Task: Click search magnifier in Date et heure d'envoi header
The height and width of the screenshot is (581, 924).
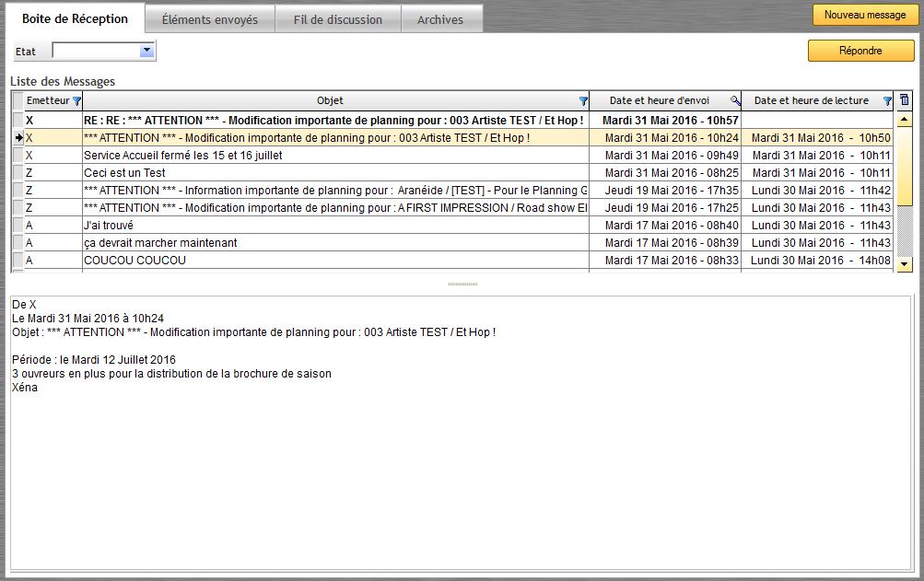Action: tap(735, 101)
